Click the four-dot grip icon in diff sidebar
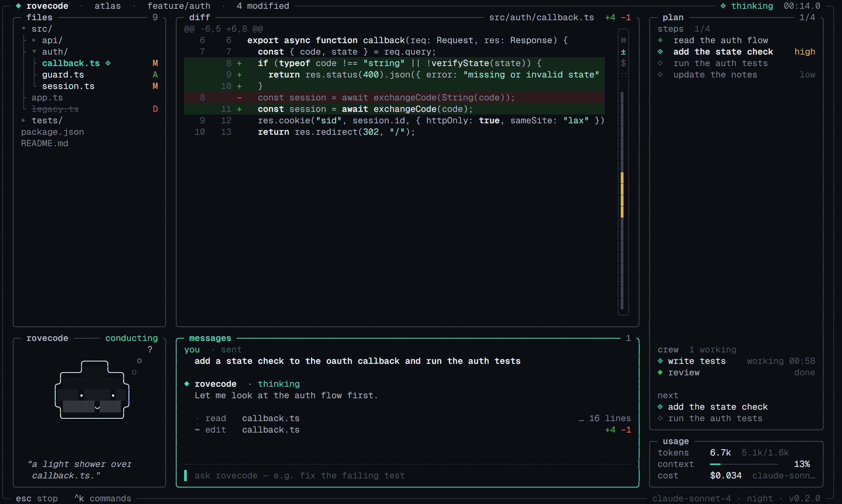 coord(623,75)
